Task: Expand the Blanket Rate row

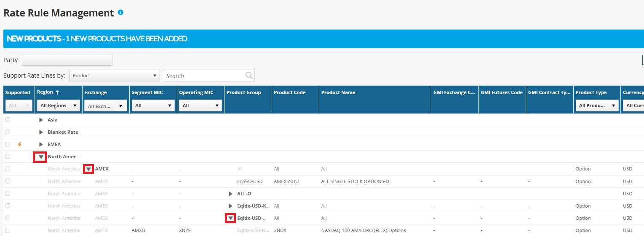Action: tap(41, 132)
